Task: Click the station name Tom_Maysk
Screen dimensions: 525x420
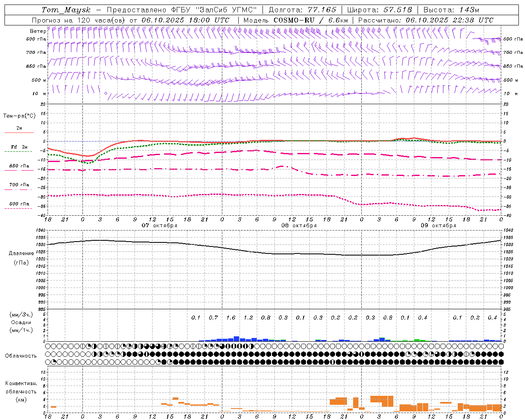Action: point(66,10)
